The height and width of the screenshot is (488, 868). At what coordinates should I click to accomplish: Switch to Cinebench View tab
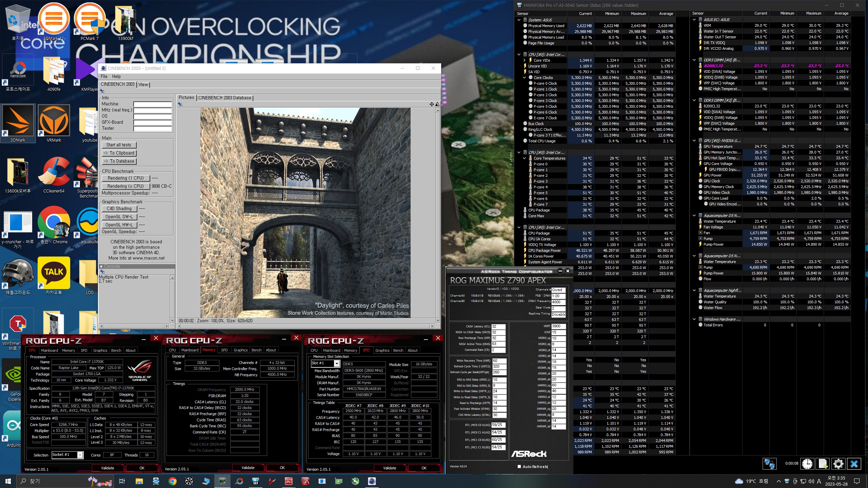point(143,84)
